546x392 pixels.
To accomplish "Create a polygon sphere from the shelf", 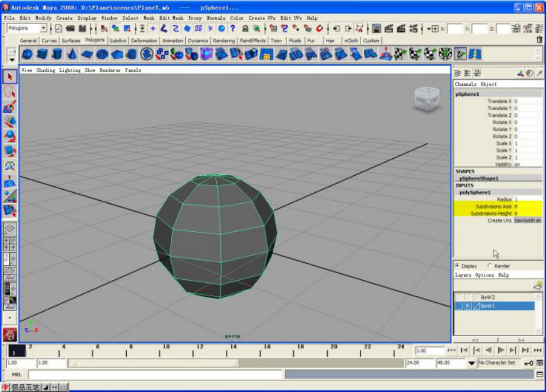I will pyautogui.click(x=27, y=54).
